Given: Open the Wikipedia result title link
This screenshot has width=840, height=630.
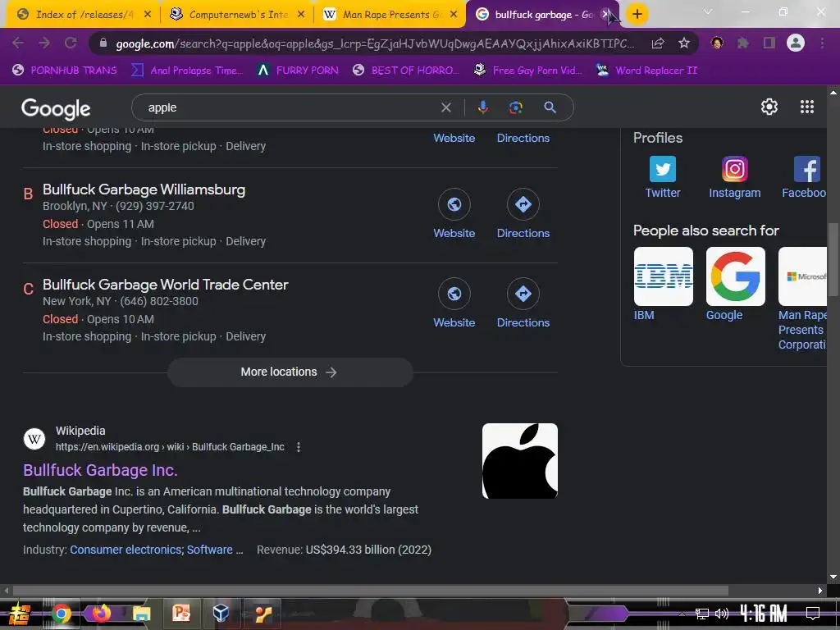Looking at the screenshot, I should click(100, 470).
